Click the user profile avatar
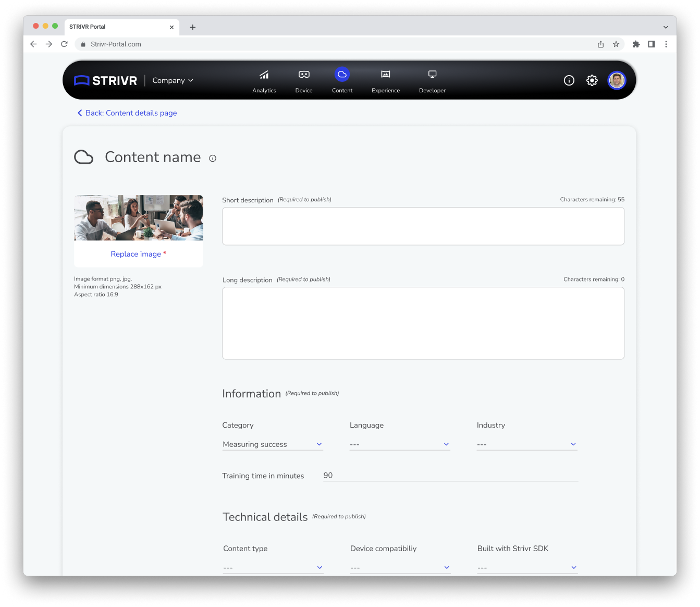The height and width of the screenshot is (607, 700). (x=617, y=80)
